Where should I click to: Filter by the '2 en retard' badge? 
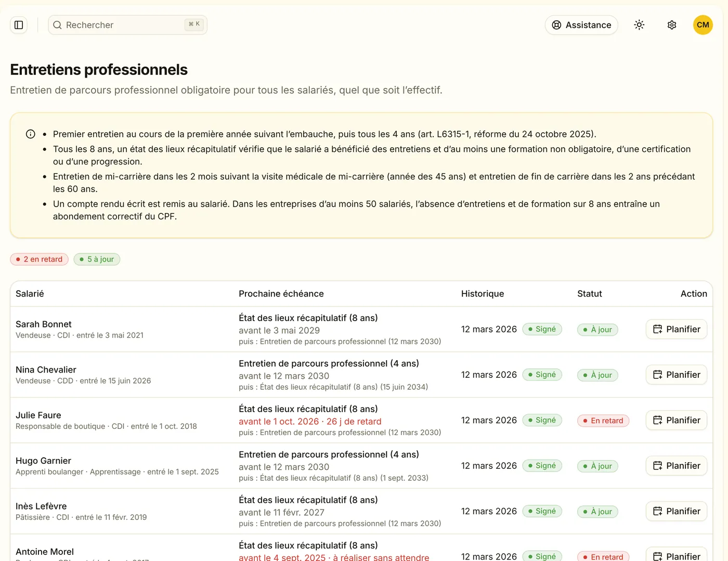click(39, 259)
